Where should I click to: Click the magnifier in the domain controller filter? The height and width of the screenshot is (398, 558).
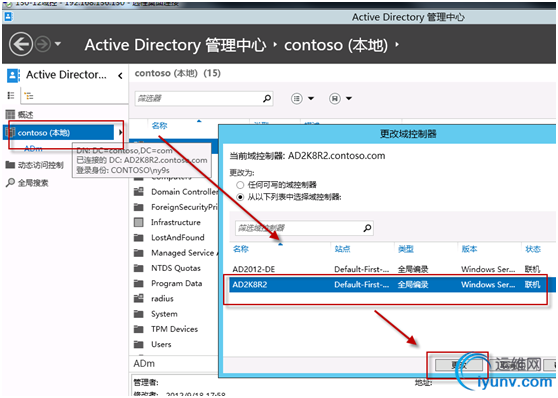coord(367,228)
